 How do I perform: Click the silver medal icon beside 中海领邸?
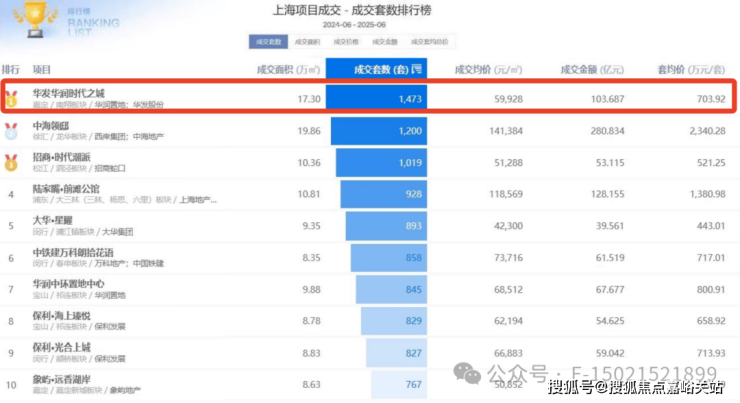[x=11, y=130]
